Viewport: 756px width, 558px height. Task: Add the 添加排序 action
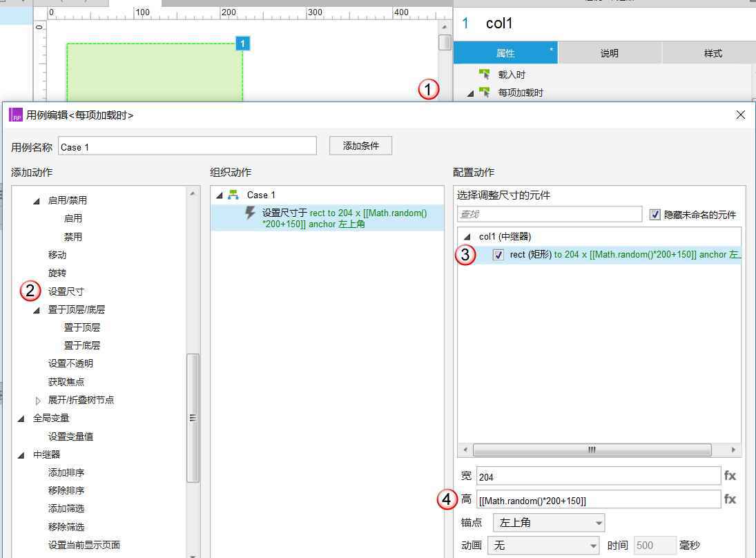click(66, 472)
